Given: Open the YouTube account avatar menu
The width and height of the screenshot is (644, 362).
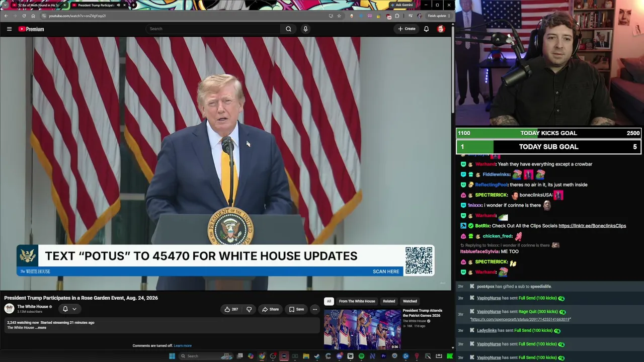Looking at the screenshot, I should 441,29.
